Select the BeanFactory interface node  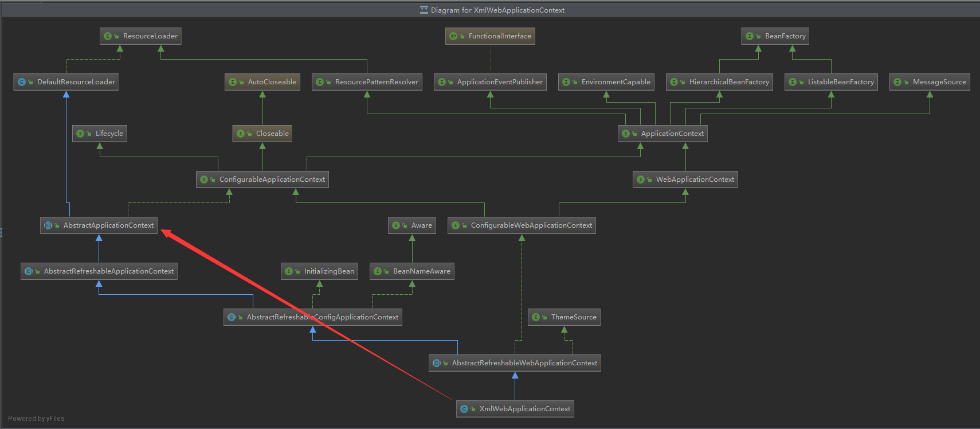point(775,36)
